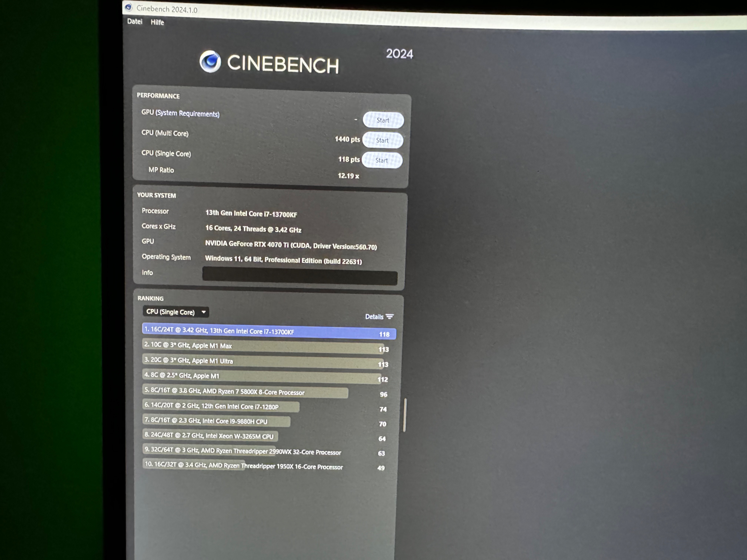Select the Apple M1 Ultra ranking row

click(x=263, y=362)
